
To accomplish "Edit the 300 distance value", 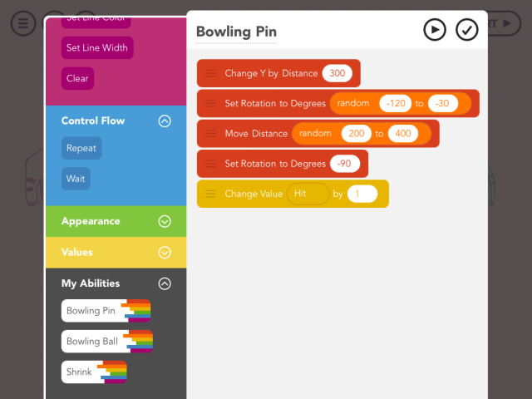I will pyautogui.click(x=337, y=73).
